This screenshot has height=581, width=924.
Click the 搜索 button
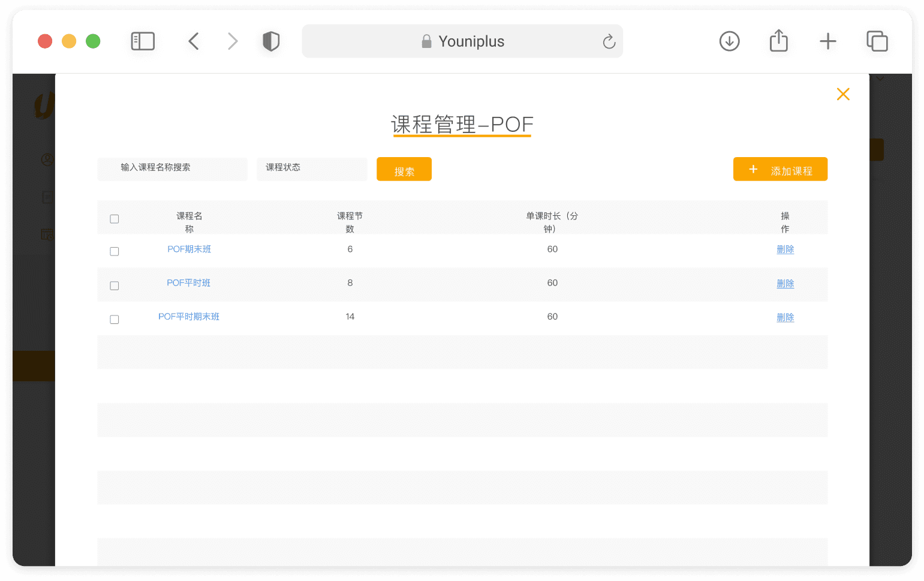click(404, 169)
